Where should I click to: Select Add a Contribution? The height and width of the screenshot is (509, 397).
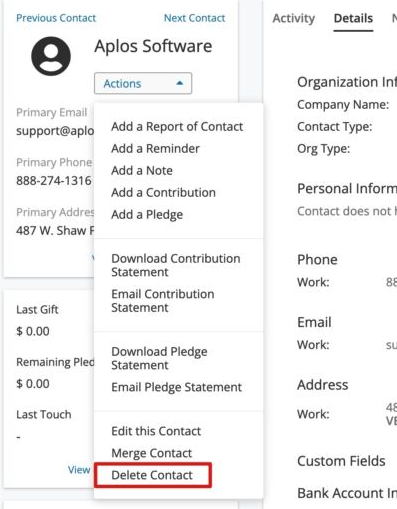tap(164, 193)
